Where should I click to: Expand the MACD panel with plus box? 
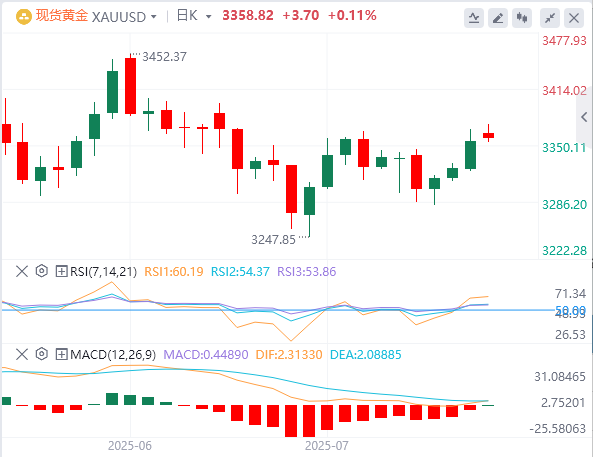point(61,354)
